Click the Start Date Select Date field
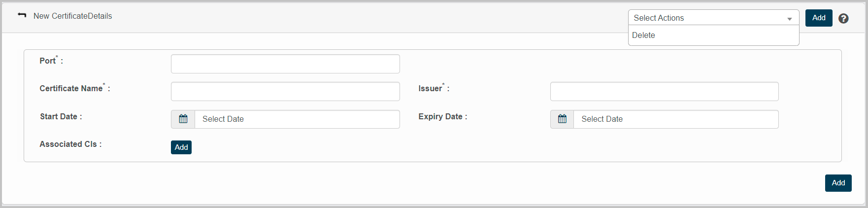Viewport: 868px width, 208px height. tap(297, 119)
